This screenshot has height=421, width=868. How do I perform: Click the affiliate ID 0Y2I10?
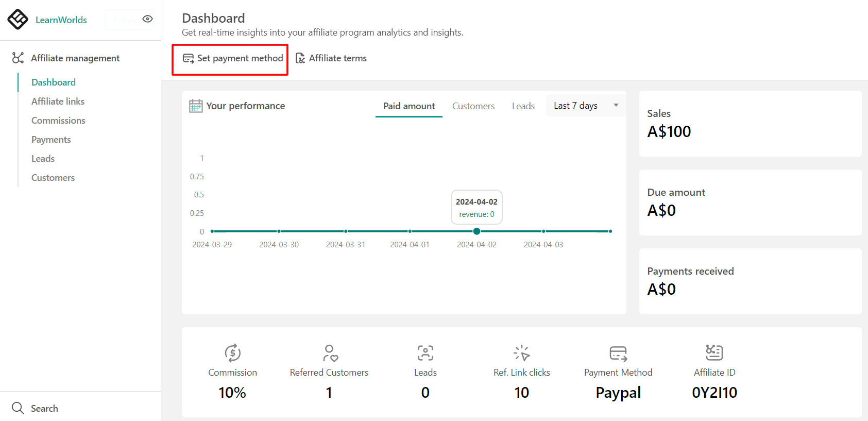click(x=714, y=393)
